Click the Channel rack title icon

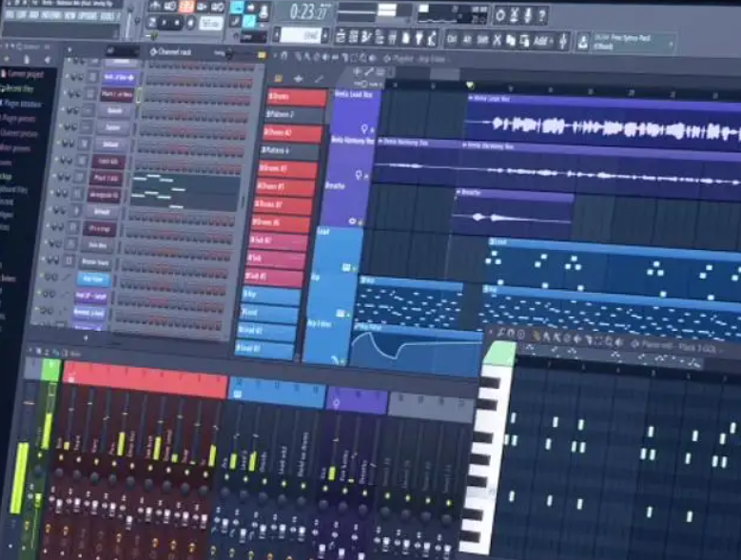153,52
